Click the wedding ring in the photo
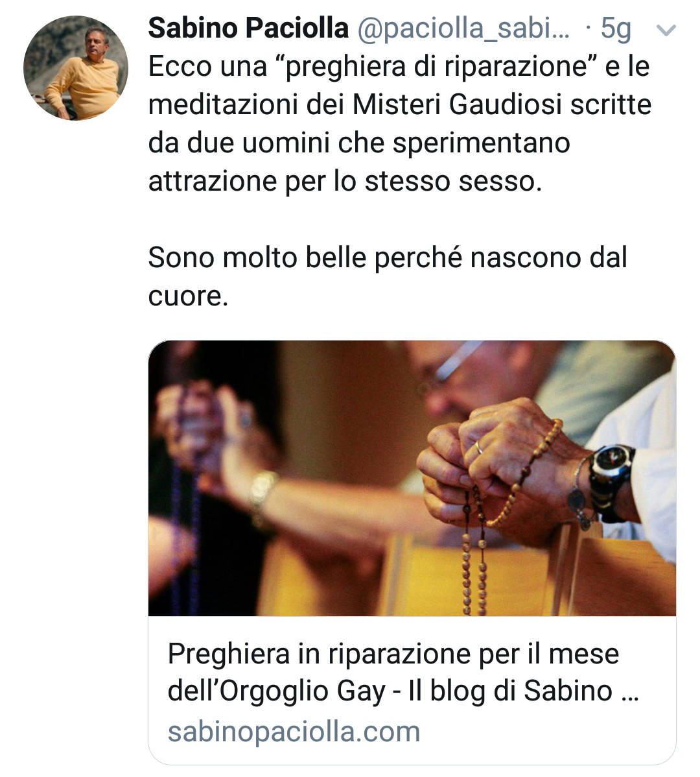 pyautogui.click(x=479, y=448)
